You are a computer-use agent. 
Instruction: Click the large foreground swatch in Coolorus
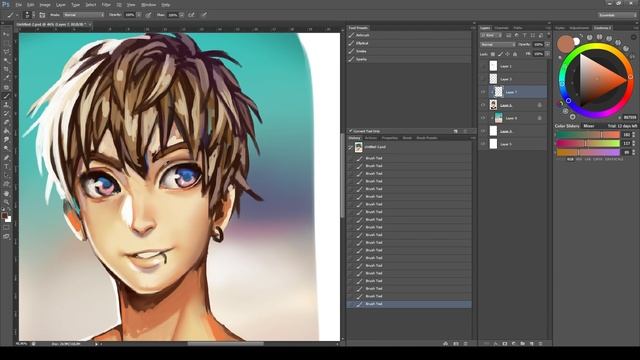[x=565, y=44]
